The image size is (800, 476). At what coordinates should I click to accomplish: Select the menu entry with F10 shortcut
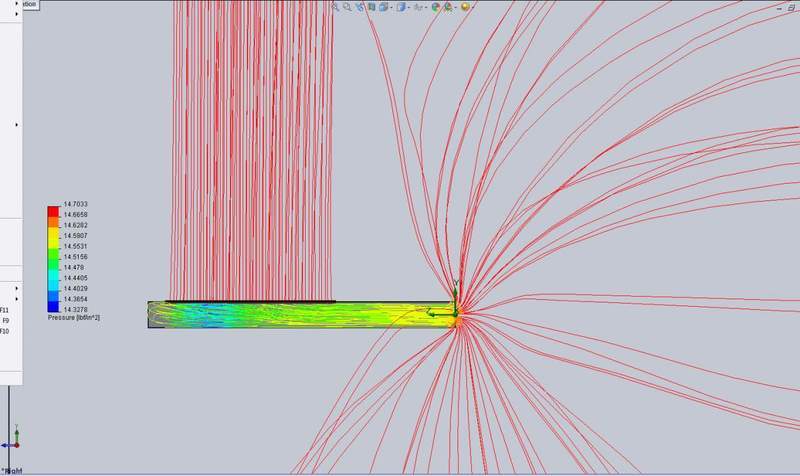6,330
